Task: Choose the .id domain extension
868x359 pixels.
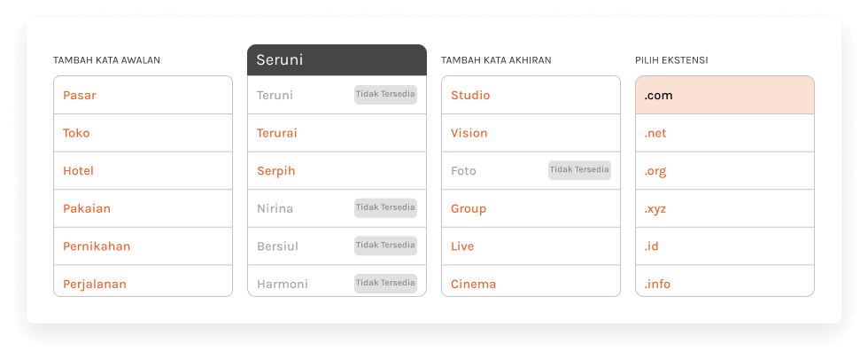Action: (x=725, y=246)
